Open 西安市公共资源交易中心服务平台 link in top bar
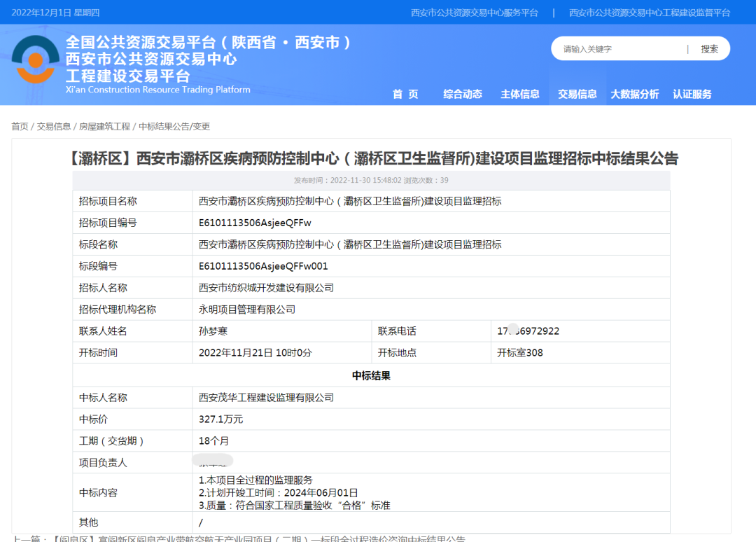The width and height of the screenshot is (756, 542). (x=475, y=13)
